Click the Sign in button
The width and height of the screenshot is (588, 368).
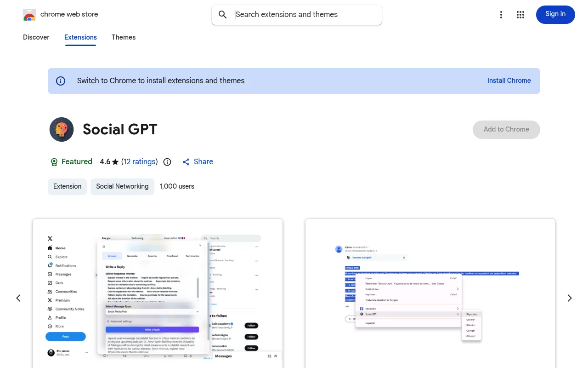coord(555,14)
